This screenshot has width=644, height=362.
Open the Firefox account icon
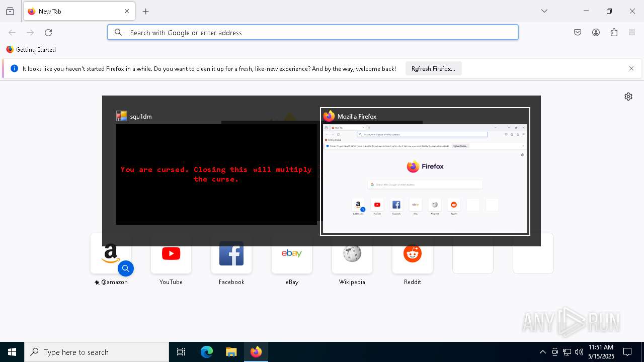point(596,33)
